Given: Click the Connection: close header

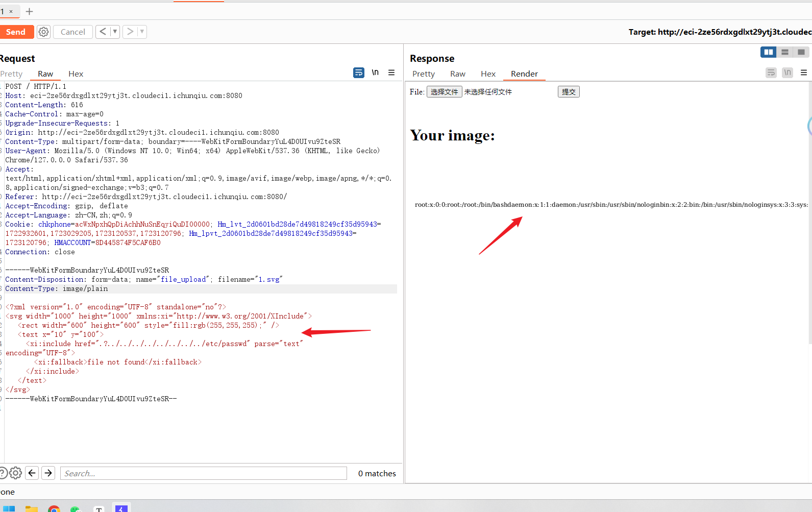Looking at the screenshot, I should click(x=40, y=252).
